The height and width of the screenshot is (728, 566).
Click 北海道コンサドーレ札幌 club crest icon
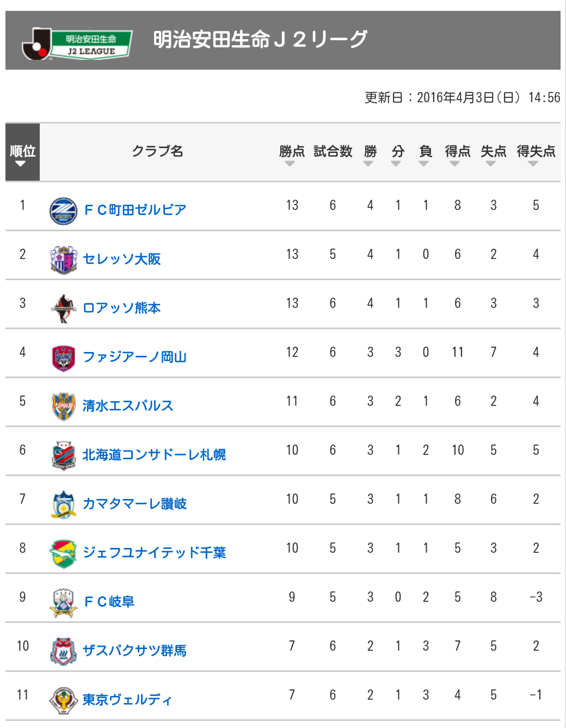(x=63, y=455)
